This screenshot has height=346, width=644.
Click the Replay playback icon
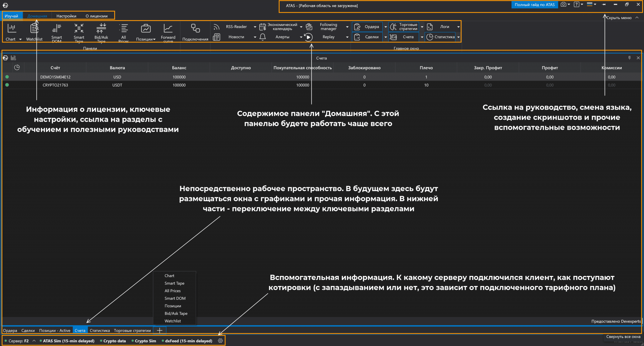point(308,37)
